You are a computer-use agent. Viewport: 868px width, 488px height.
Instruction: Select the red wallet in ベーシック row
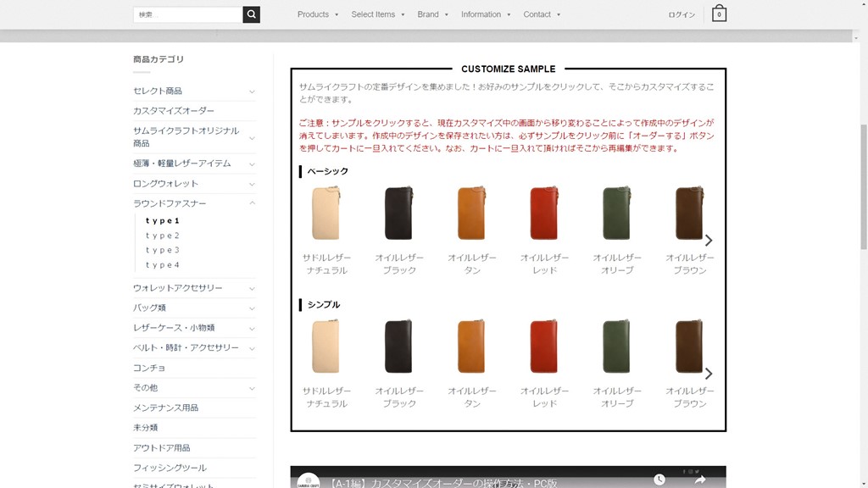click(x=544, y=213)
